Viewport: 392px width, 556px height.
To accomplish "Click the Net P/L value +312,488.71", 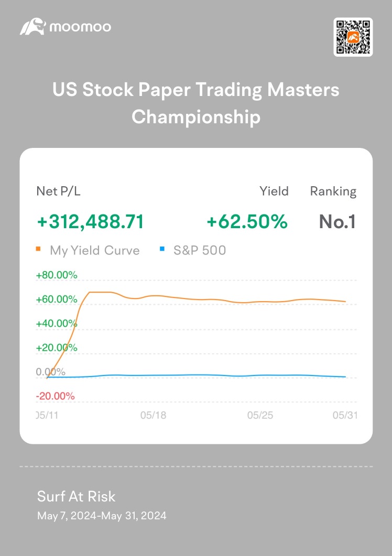I will 90,222.
